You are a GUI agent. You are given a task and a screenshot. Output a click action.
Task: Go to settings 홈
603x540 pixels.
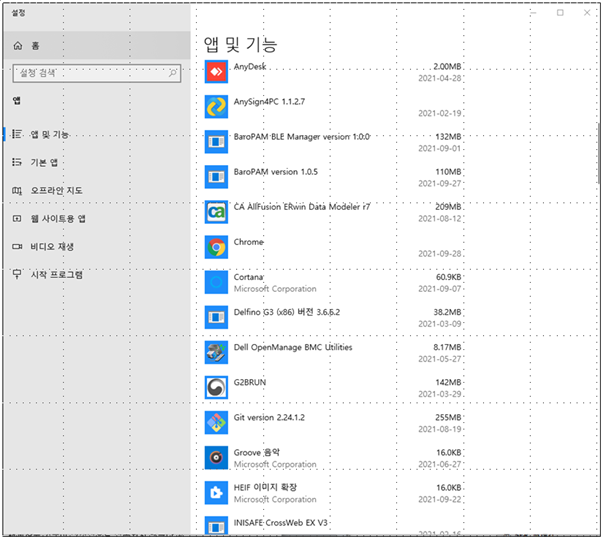pos(97,45)
